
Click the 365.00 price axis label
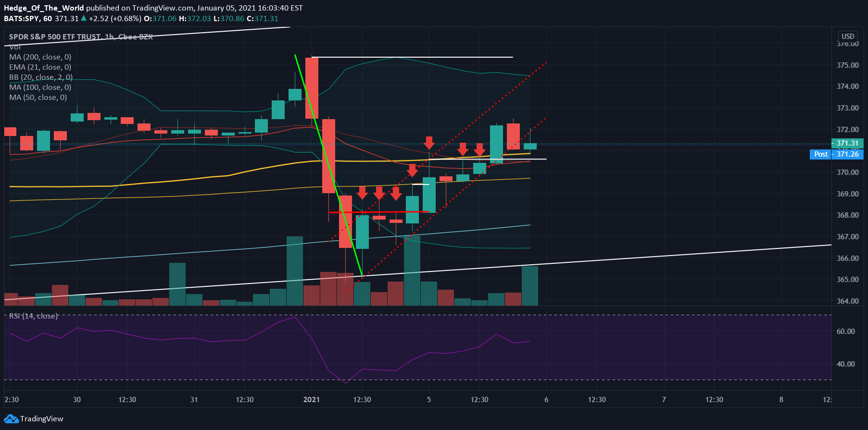tap(847, 280)
